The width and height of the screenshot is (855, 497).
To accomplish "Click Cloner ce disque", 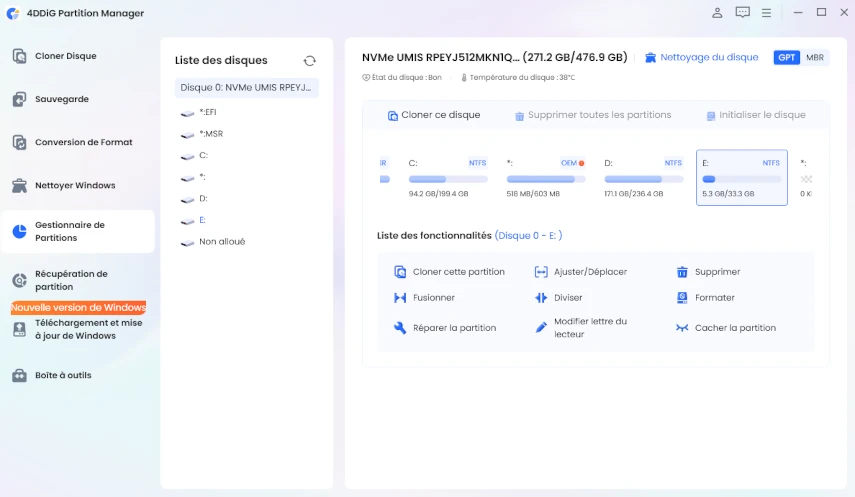I will 434,115.
